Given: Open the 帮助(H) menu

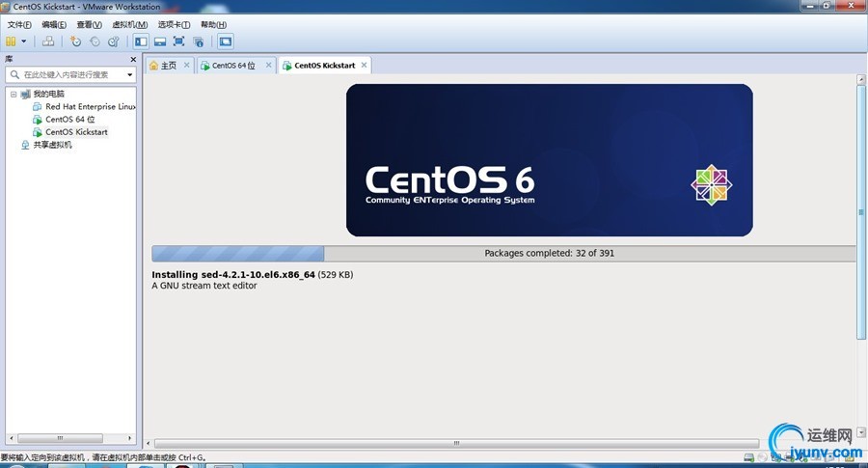Looking at the screenshot, I should 214,24.
